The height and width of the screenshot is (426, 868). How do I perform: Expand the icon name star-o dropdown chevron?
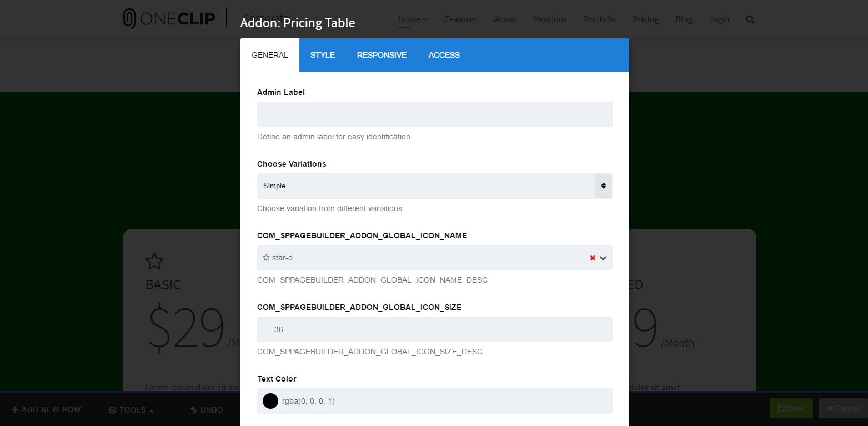coord(603,258)
